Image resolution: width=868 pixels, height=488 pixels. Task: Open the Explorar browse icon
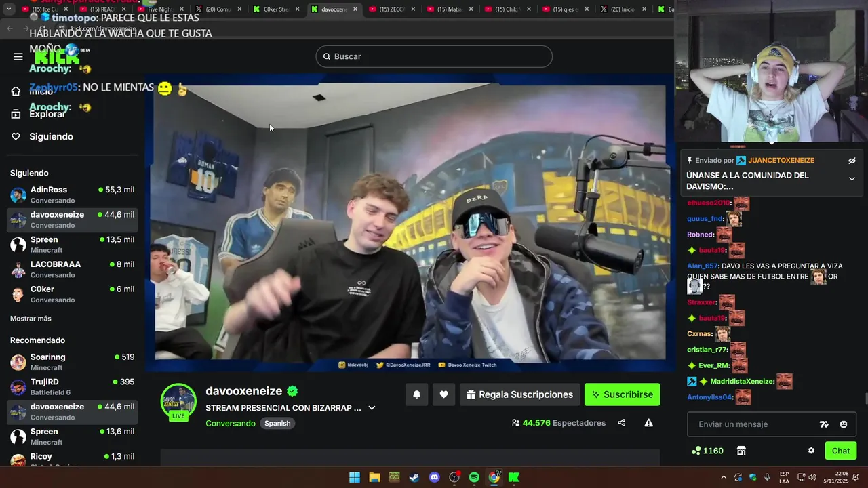coord(16,114)
